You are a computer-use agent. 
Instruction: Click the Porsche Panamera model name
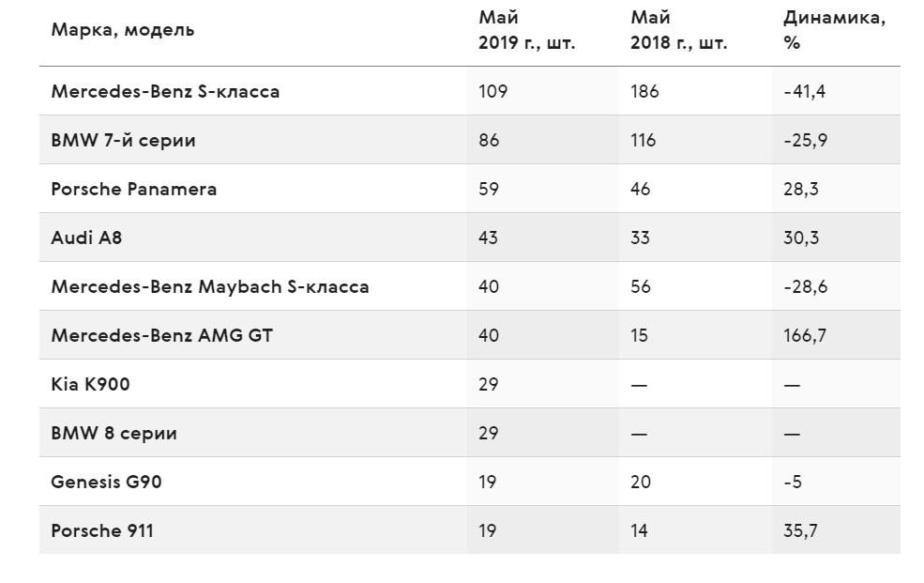pyautogui.click(x=134, y=190)
